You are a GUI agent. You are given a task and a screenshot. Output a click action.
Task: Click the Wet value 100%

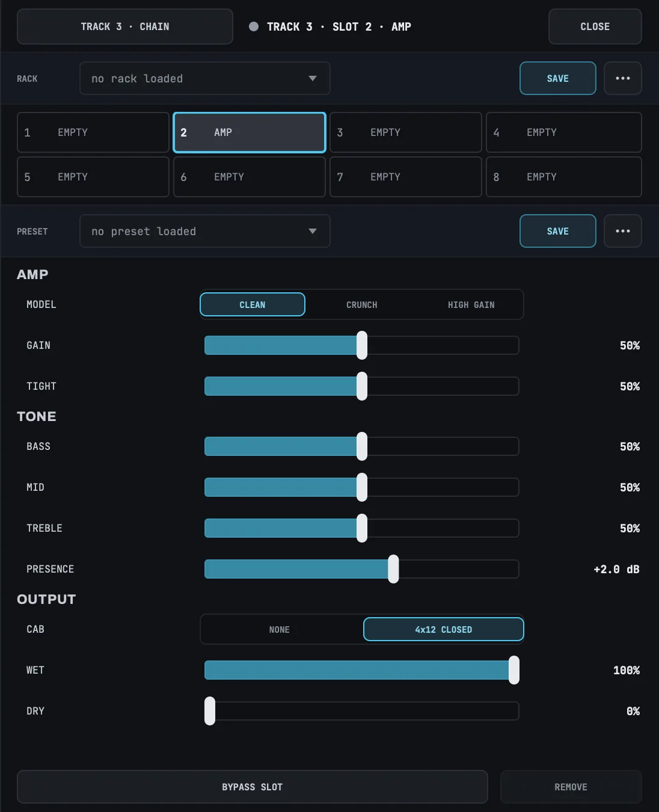point(627,670)
